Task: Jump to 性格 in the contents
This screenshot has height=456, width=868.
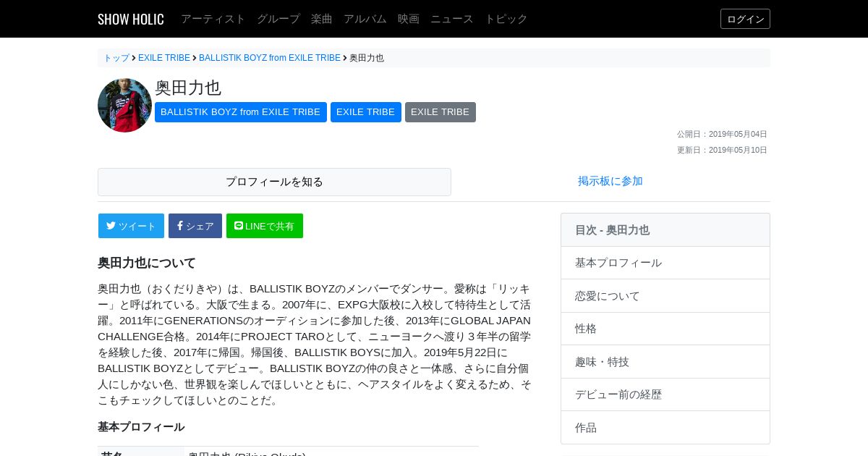Action: [665, 329]
